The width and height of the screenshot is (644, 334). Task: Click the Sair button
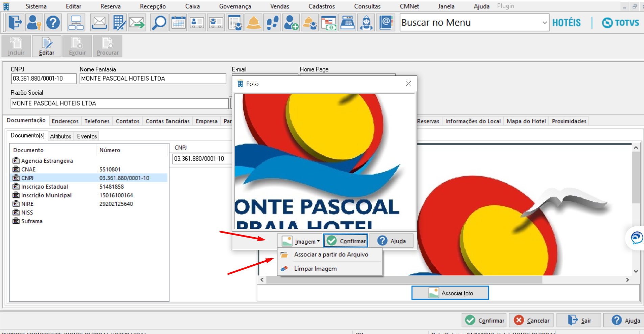coord(579,320)
